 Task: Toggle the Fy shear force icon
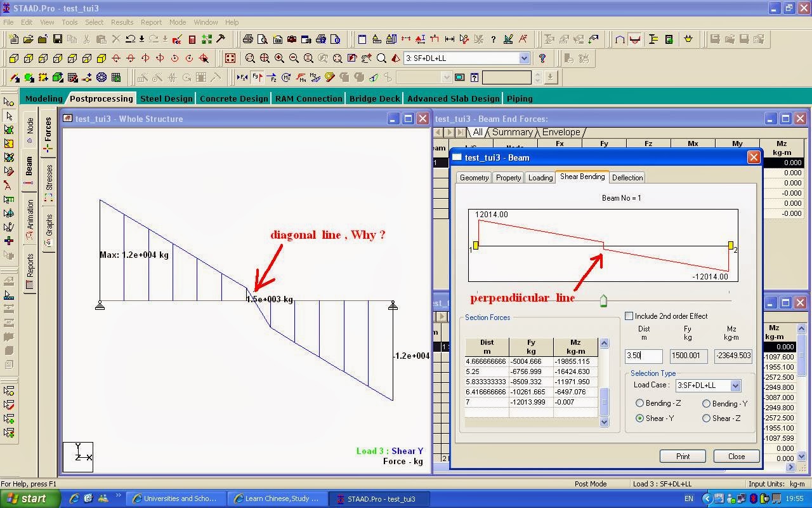(x=257, y=77)
